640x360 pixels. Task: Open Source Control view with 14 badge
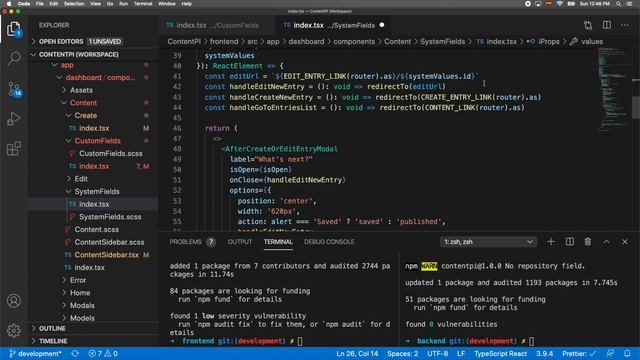(14, 89)
